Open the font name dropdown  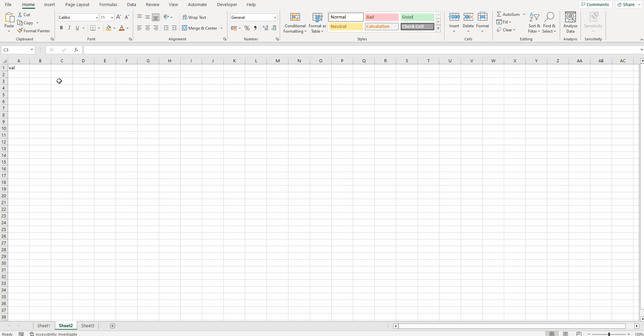(97, 18)
